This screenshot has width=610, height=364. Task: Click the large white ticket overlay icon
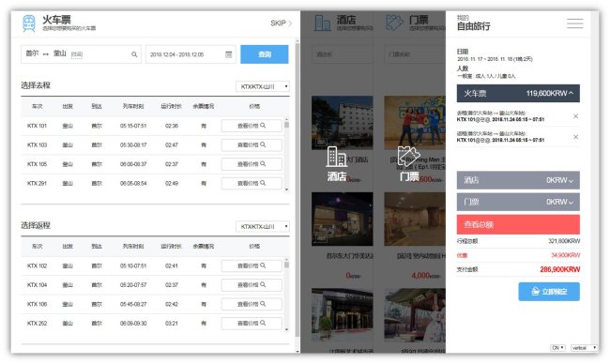click(409, 157)
